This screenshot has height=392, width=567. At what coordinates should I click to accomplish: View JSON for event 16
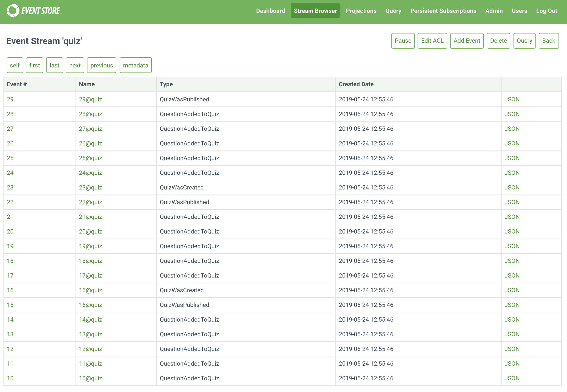pos(512,290)
